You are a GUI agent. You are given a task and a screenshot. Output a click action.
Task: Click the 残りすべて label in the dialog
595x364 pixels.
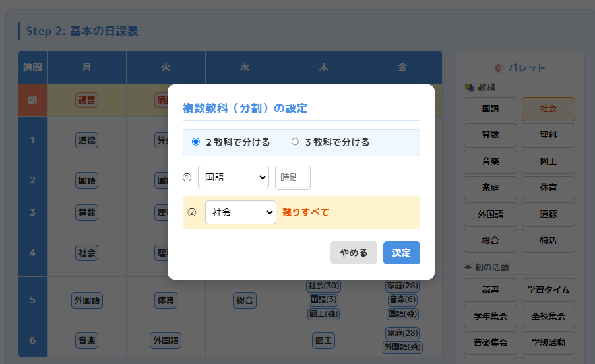(305, 212)
